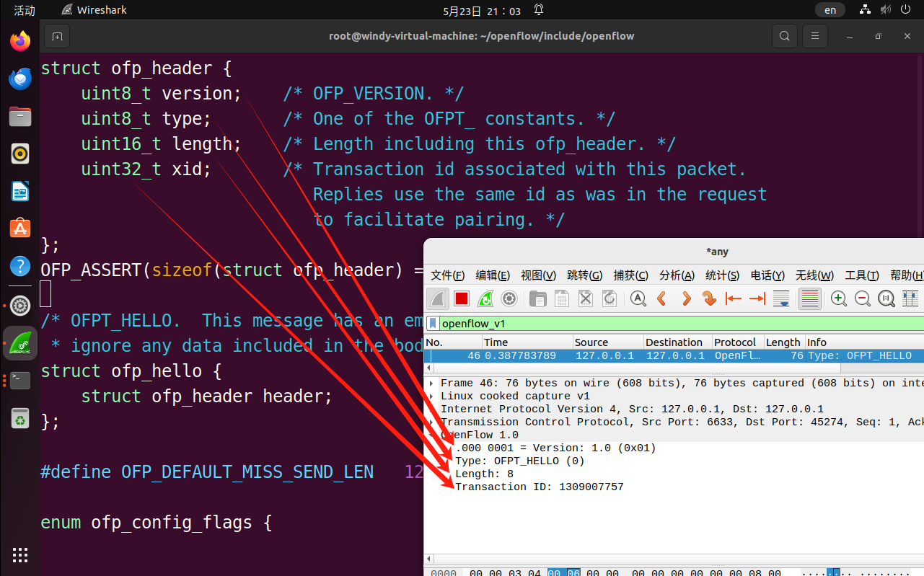Find a packet with the magnifier icon

pos(638,298)
